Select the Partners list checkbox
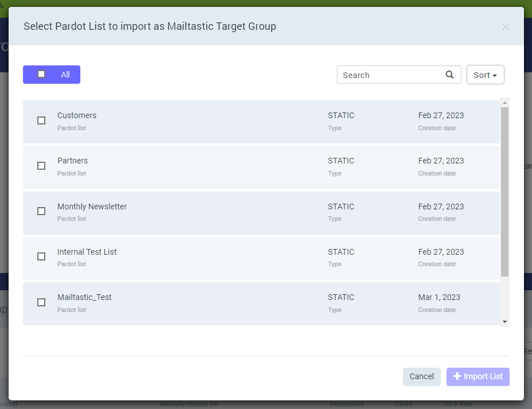The width and height of the screenshot is (532, 409). pos(41,166)
